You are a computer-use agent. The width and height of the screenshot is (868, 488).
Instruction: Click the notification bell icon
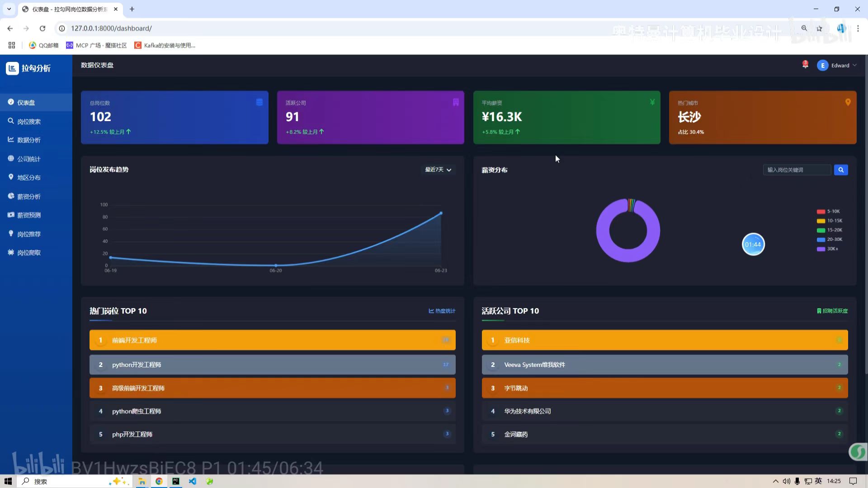805,66
